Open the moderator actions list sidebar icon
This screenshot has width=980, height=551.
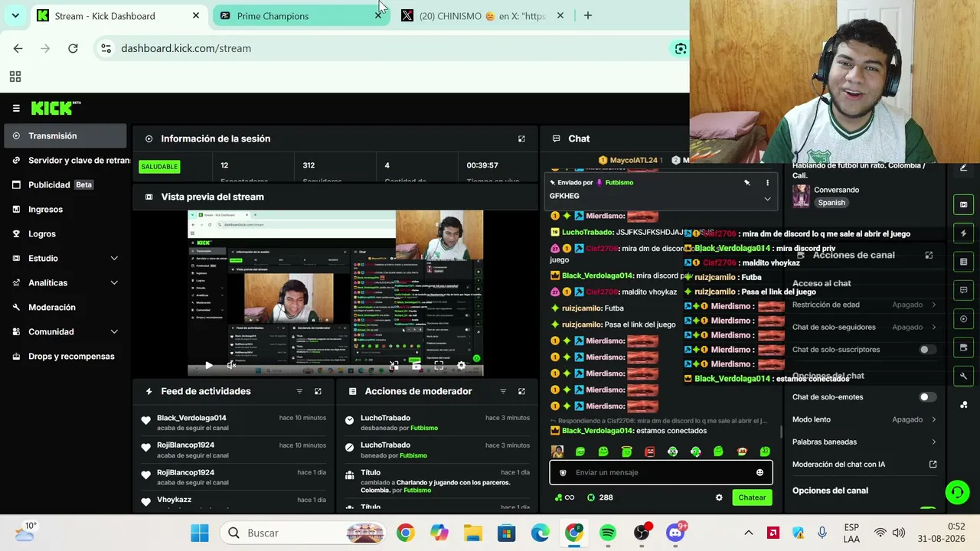pos(963,262)
